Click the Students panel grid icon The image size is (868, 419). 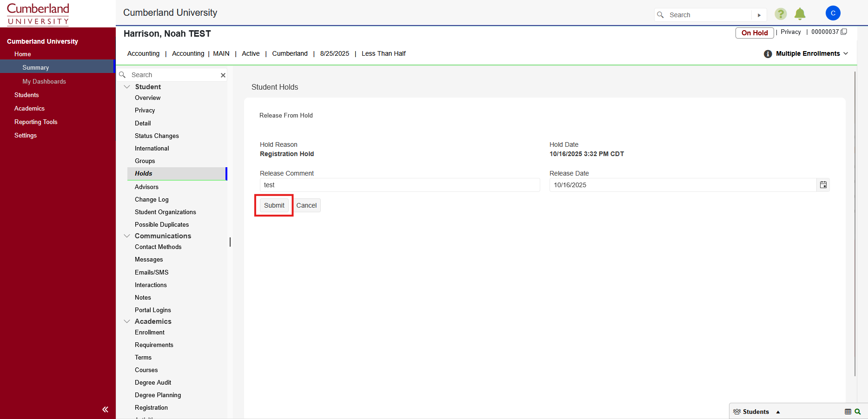(x=848, y=412)
